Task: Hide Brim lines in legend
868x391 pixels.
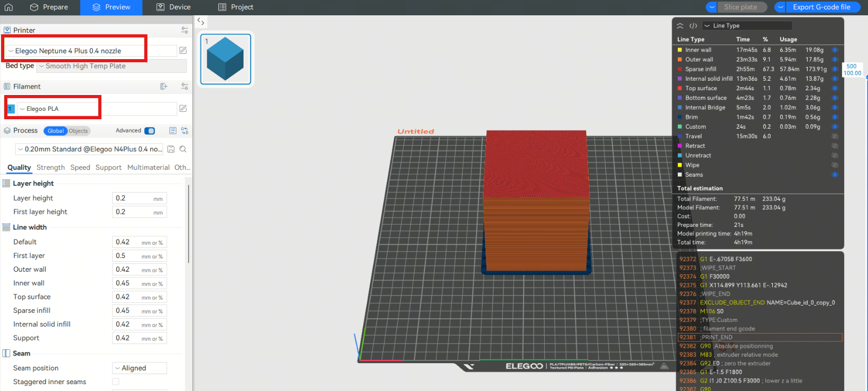Action: click(x=835, y=117)
